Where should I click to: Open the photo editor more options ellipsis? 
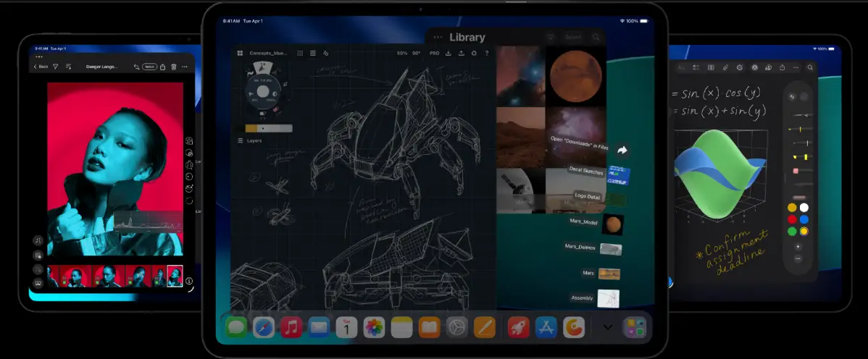pos(184,67)
